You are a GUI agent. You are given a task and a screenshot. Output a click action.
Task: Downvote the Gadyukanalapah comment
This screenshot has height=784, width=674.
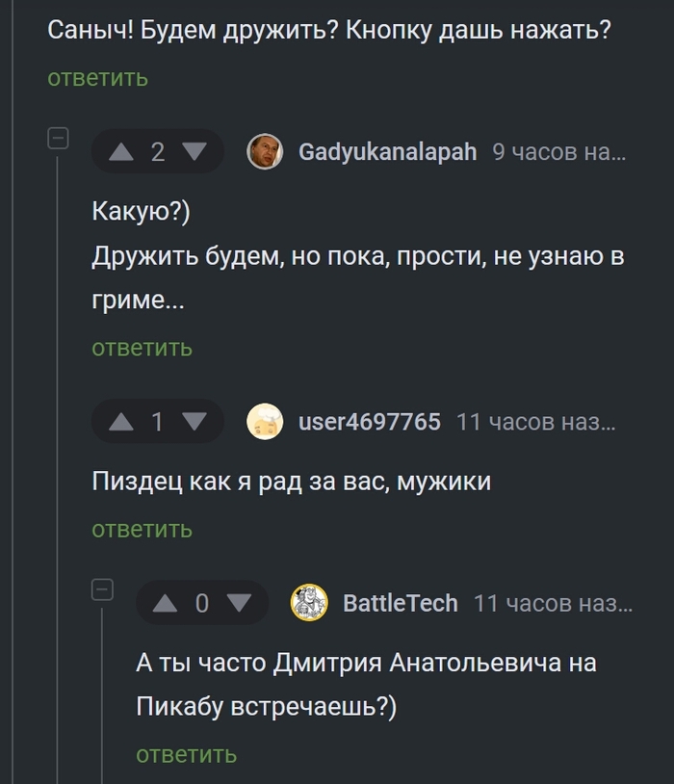click(x=194, y=152)
